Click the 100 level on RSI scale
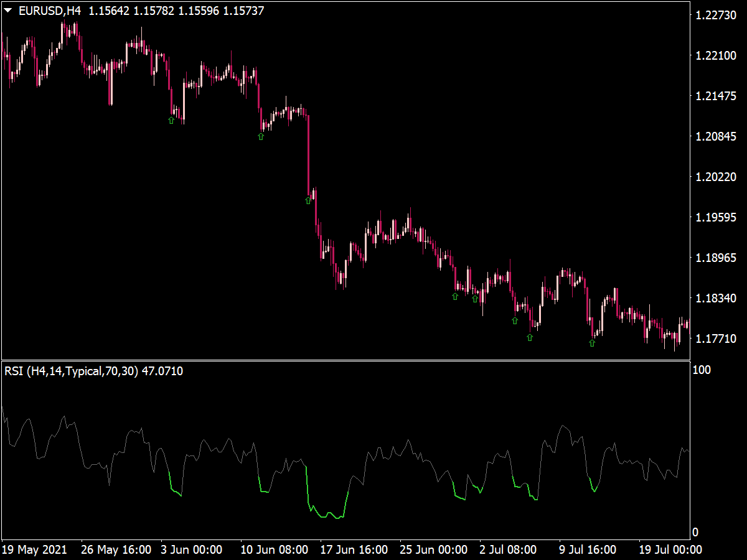 click(x=701, y=368)
